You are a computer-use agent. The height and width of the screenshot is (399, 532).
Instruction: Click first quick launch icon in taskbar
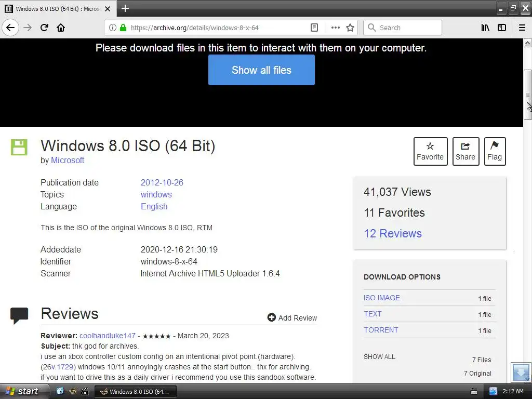pyautogui.click(x=60, y=391)
